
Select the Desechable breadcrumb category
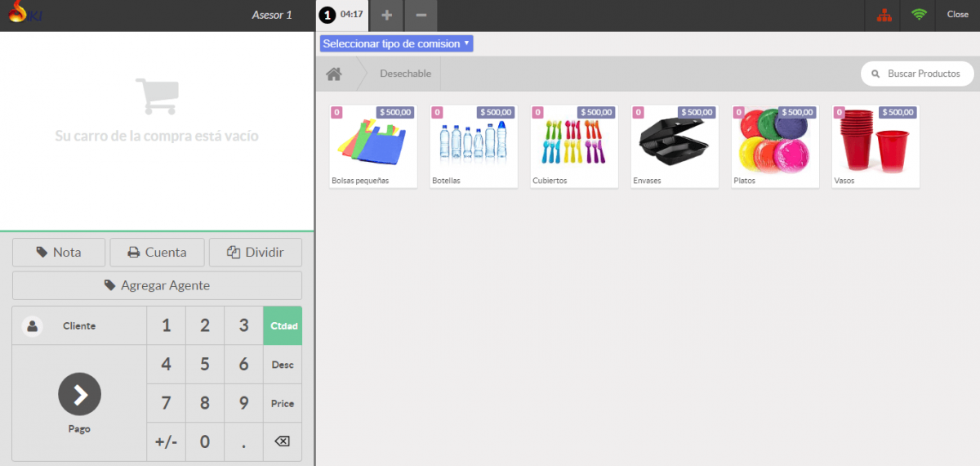click(405, 74)
